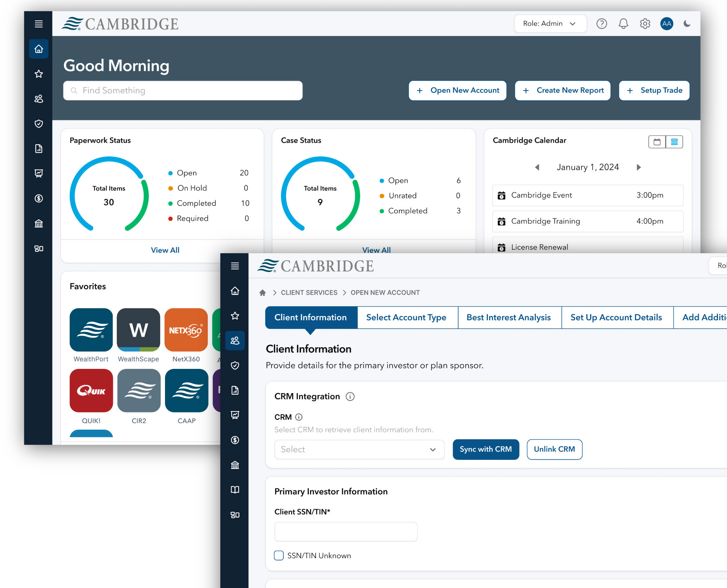Click the help question mark icon

[602, 24]
